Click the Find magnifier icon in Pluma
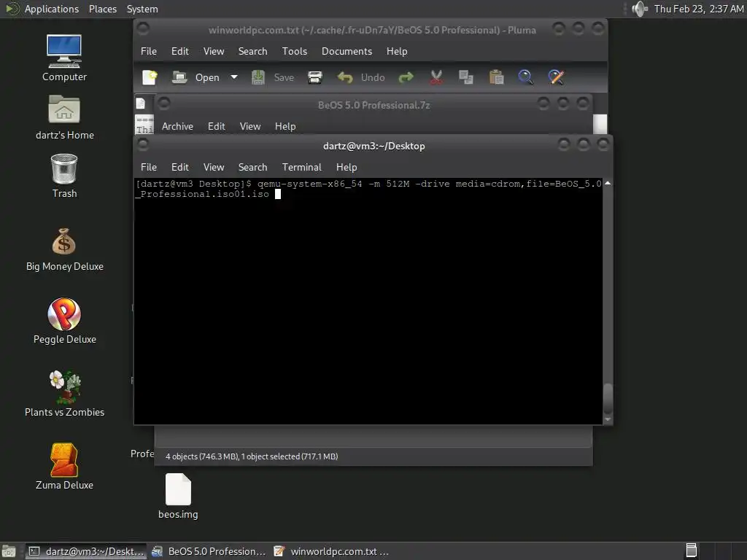 525,77
